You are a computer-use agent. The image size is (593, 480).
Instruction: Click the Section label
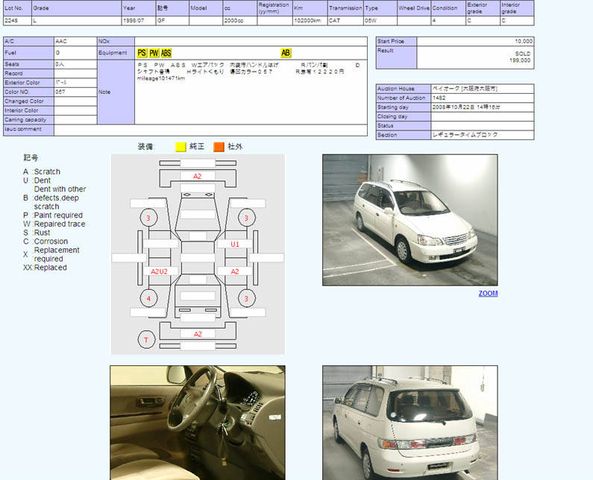[x=404, y=135]
